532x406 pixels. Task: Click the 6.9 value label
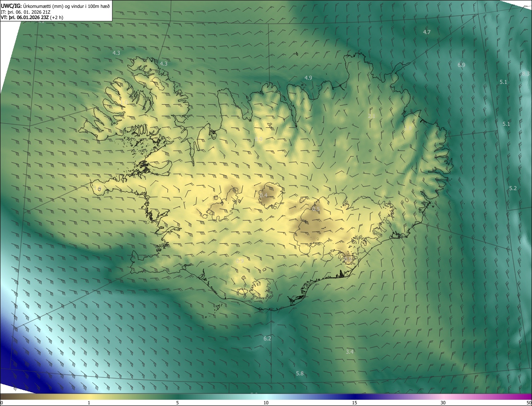click(461, 65)
